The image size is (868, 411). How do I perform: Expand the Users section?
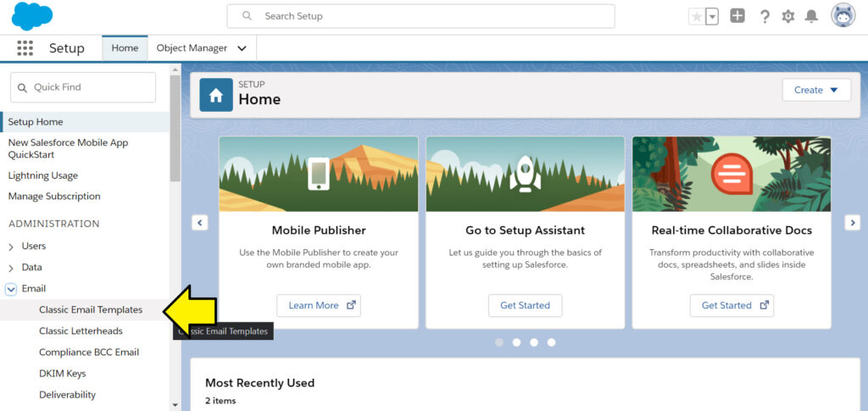click(x=11, y=247)
